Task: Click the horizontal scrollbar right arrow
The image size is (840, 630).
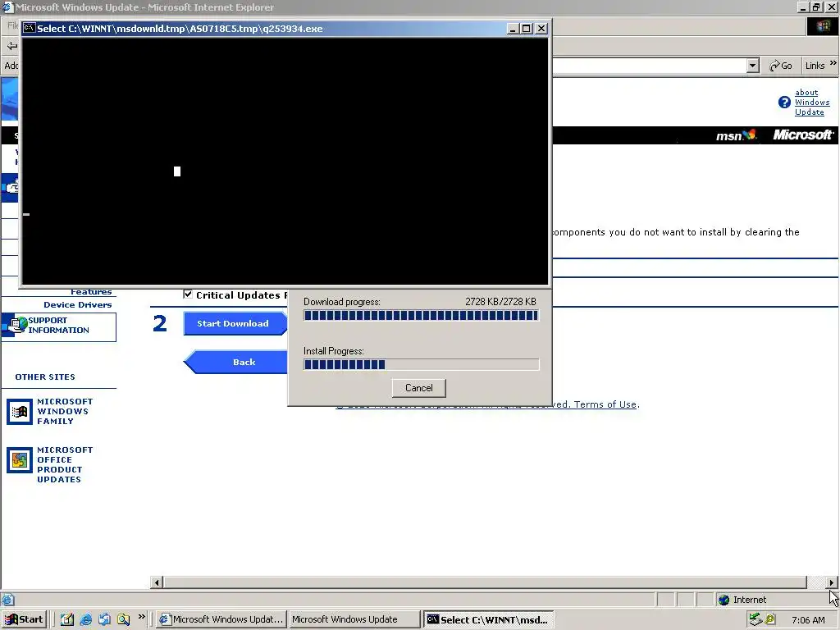Action: tap(832, 582)
